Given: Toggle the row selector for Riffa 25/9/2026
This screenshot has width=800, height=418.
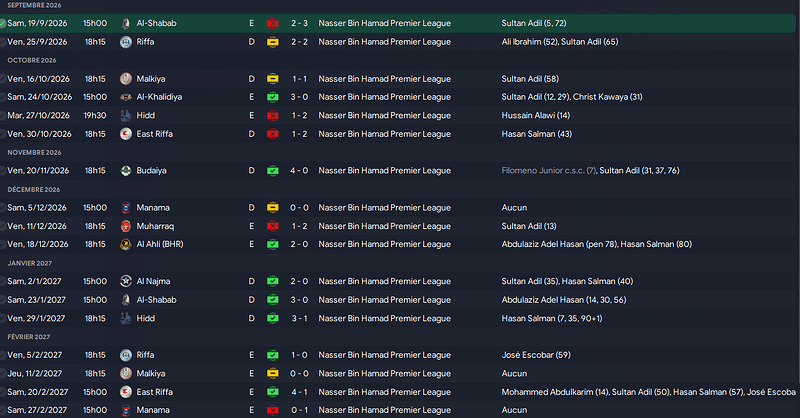Looking at the screenshot, I should (x=3, y=42).
